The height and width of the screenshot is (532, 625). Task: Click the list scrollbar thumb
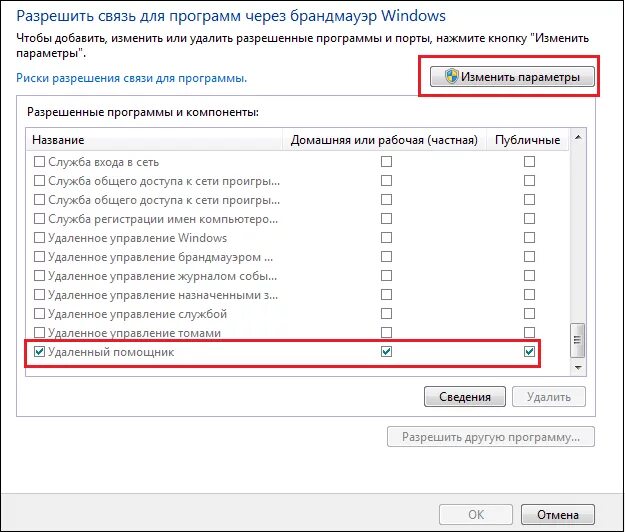point(578,340)
